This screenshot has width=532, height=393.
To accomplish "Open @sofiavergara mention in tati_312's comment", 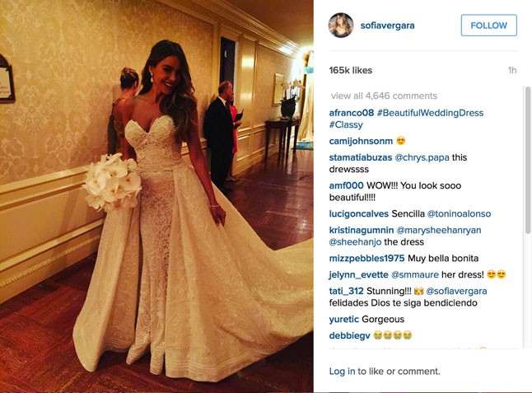I will (456, 291).
